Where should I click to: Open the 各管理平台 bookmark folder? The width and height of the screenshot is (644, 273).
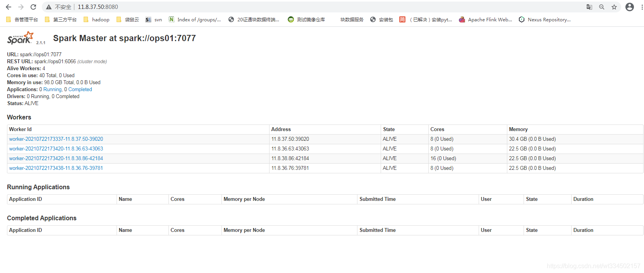coord(22,19)
